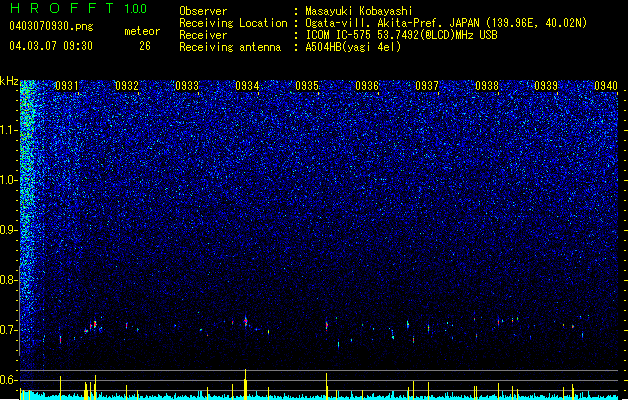Click the 0.6 frequency axis label
This screenshot has width=629, height=400.
[x=9, y=380]
